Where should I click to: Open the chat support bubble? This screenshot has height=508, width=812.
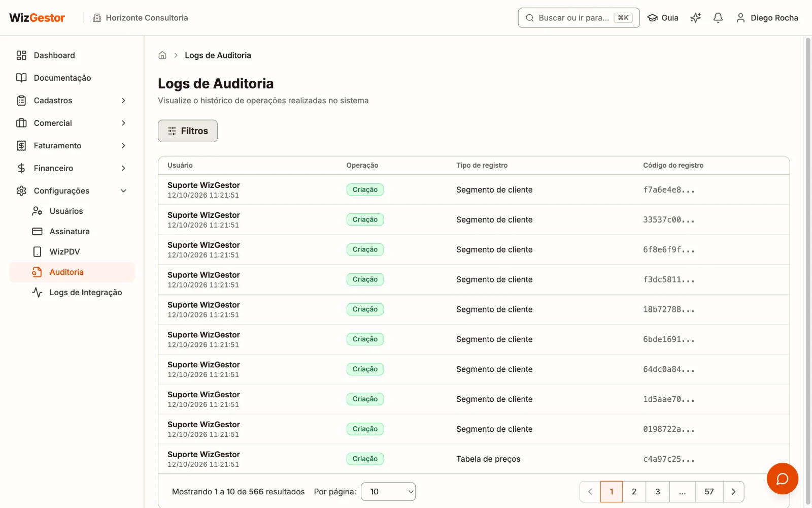782,479
